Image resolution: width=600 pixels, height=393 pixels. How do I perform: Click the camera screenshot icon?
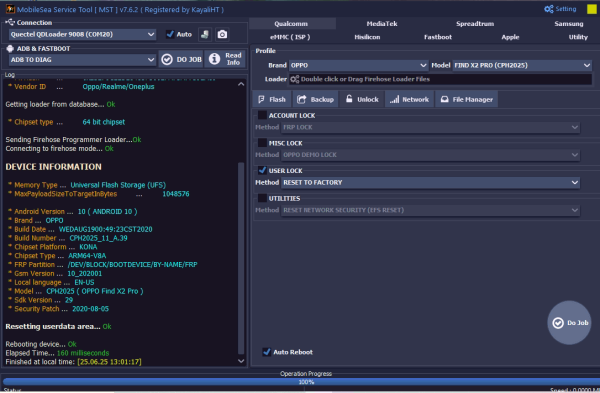[x=222, y=34]
